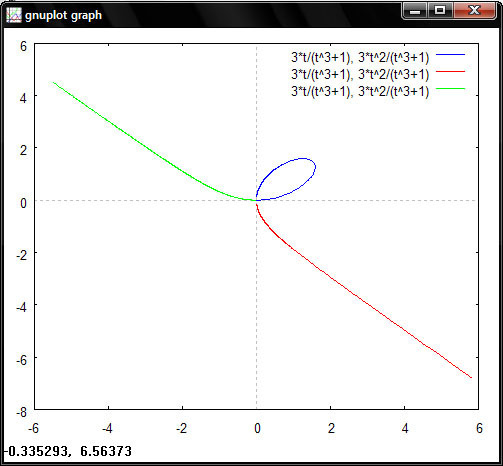The width and height of the screenshot is (503, 466).
Task: Click the y-axis label 2
Action: (23, 150)
